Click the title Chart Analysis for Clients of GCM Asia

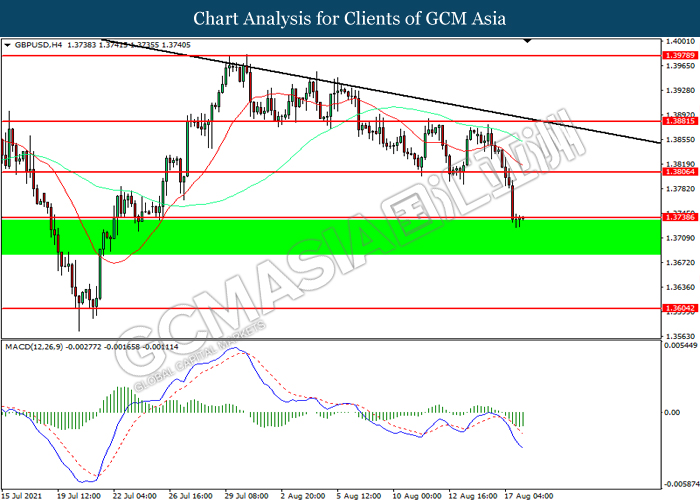point(350,18)
